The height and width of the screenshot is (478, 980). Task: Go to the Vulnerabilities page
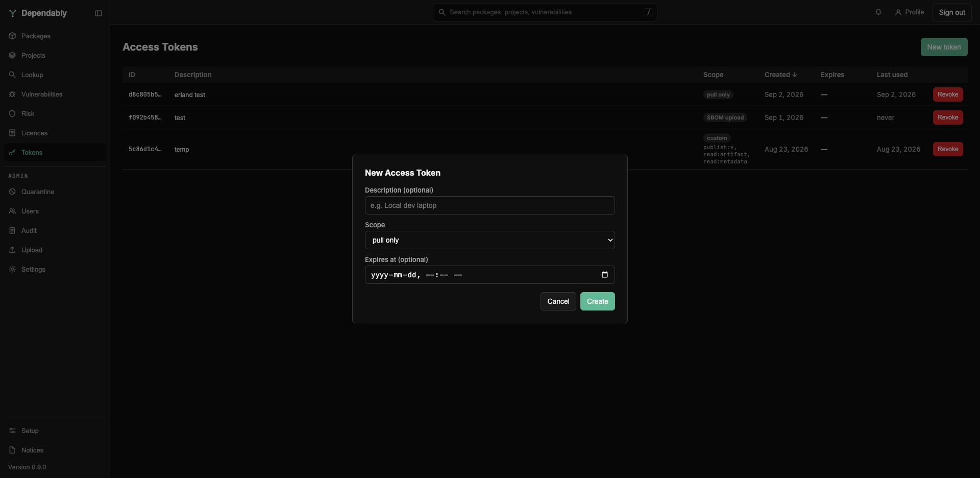tap(55, 94)
